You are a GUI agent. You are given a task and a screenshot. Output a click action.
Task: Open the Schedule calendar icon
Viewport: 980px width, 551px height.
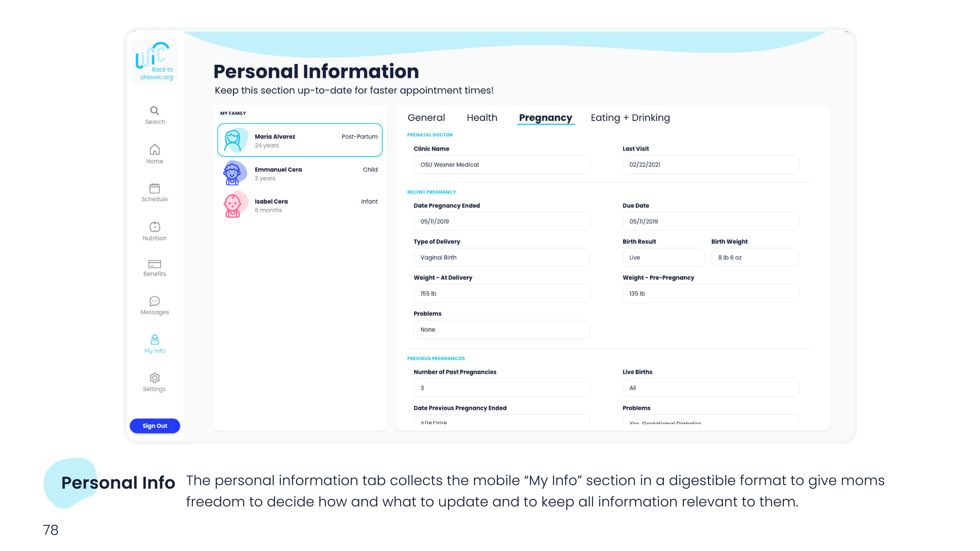pos(154,188)
